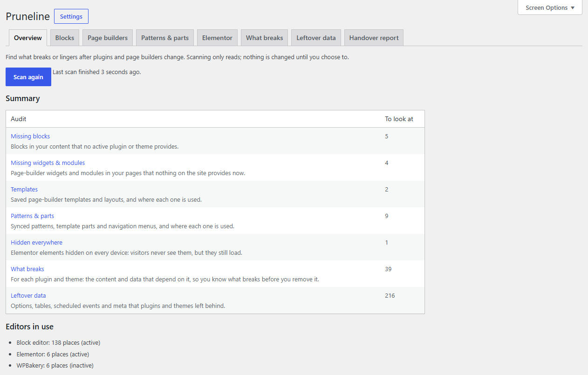Click the Pruneline page title

coord(27,16)
